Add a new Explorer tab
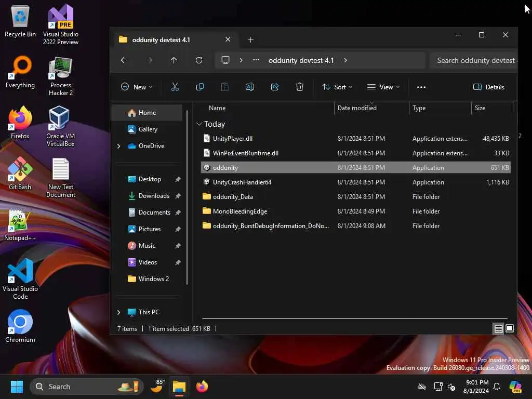Viewport: 532px width, 399px height. click(250, 39)
